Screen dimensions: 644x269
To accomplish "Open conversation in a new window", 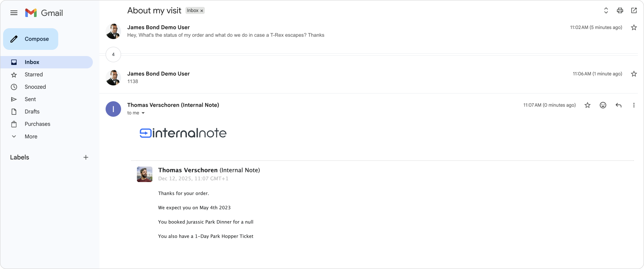I will [x=634, y=10].
